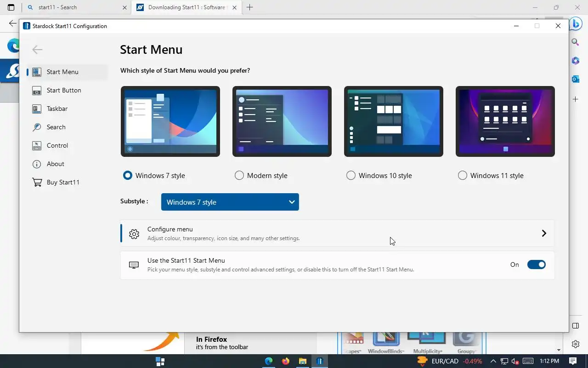
Task: Click the Start Button sidebar icon
Action: pyautogui.click(x=37, y=91)
